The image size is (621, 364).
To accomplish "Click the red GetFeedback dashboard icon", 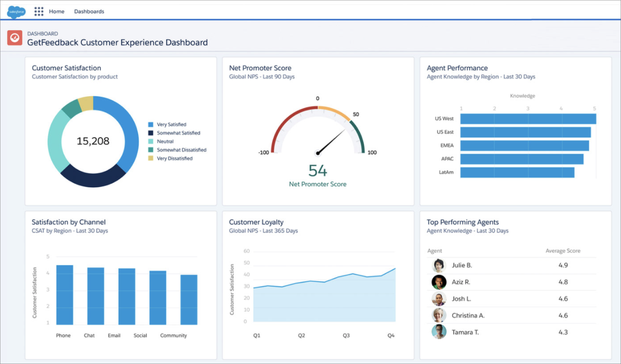I will (15, 38).
